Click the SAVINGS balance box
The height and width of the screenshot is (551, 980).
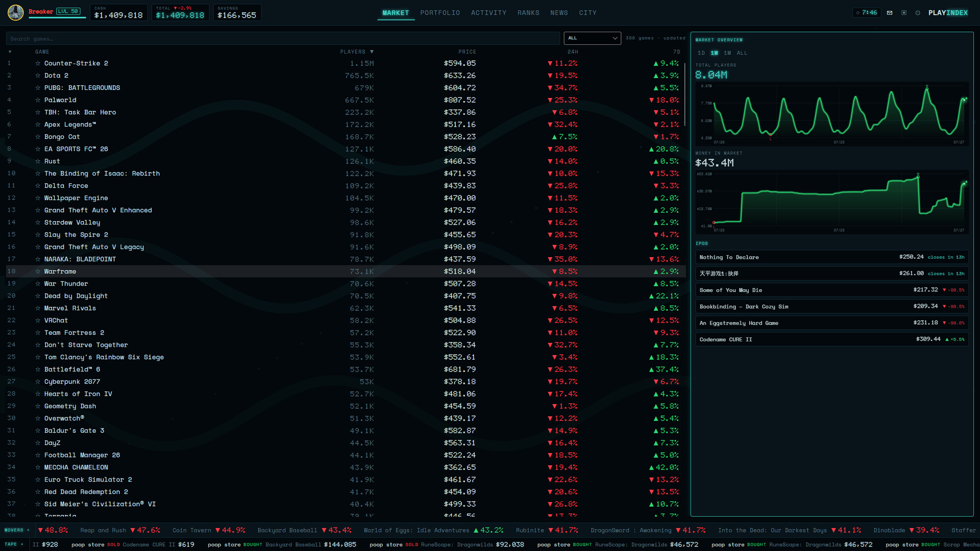coord(237,12)
